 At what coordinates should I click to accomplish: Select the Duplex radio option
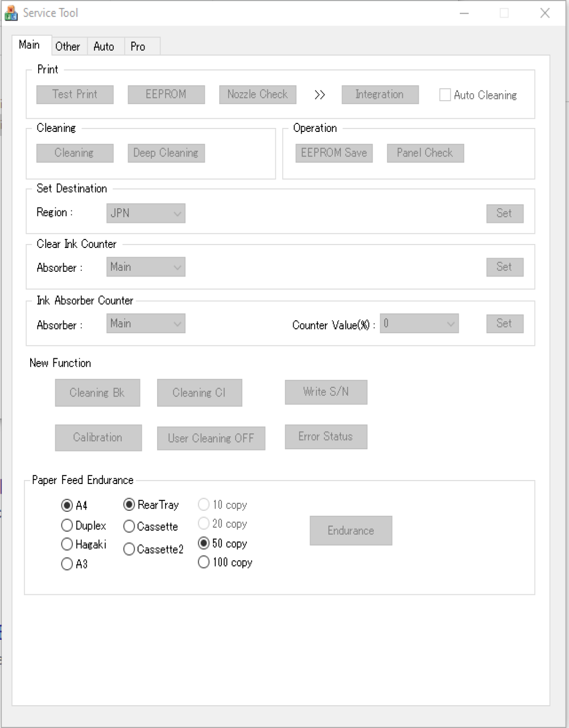pos(67,526)
